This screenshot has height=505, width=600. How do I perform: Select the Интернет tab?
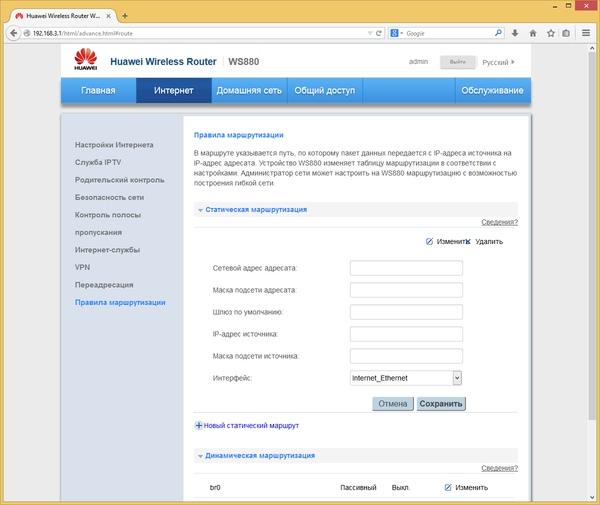click(174, 91)
